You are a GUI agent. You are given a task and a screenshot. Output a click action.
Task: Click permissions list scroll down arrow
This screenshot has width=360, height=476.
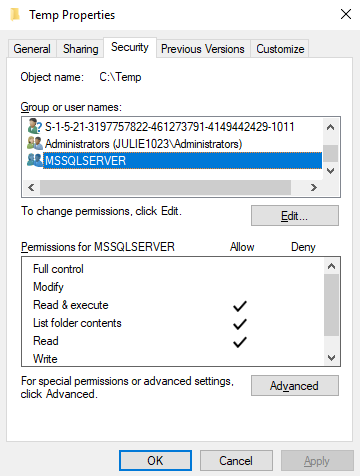331,358
